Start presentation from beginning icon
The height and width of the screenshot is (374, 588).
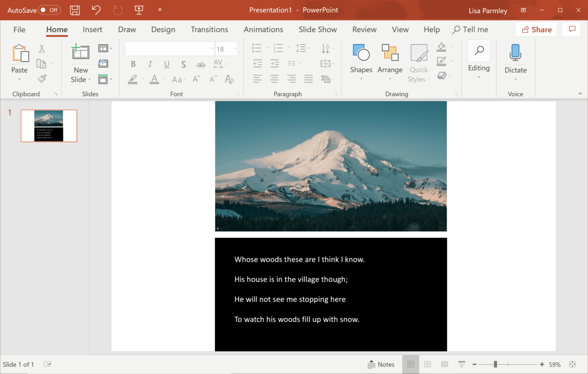click(139, 10)
